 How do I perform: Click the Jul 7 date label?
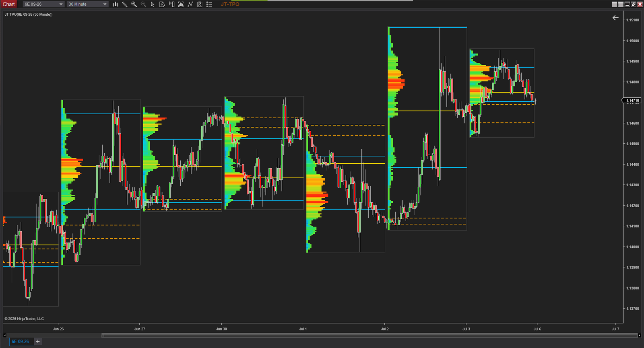click(x=615, y=329)
